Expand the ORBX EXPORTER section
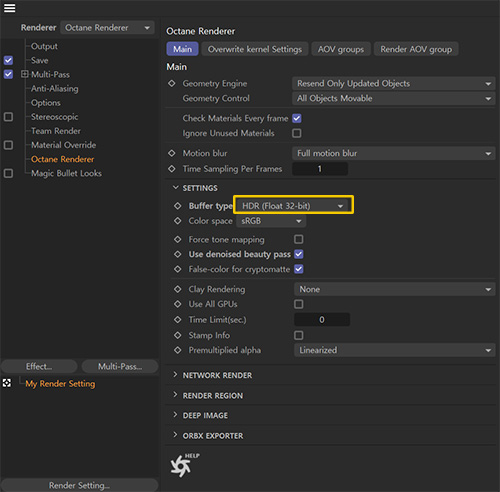Viewport: 500px width, 492px height. [175, 435]
